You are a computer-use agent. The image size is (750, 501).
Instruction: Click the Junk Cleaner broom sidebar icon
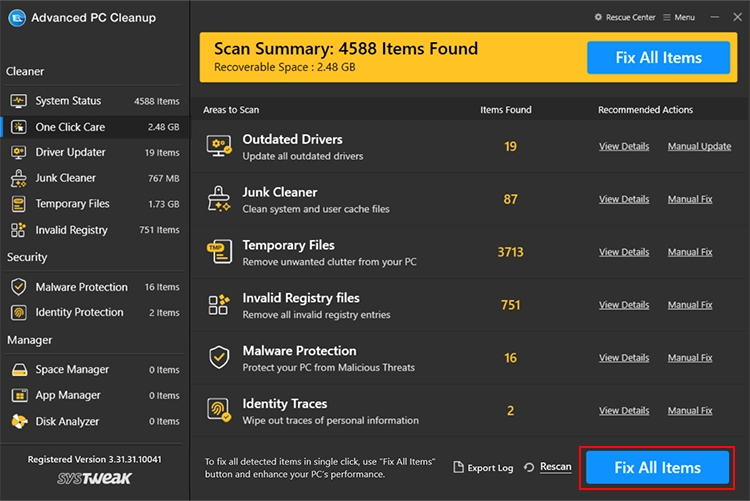click(19, 178)
